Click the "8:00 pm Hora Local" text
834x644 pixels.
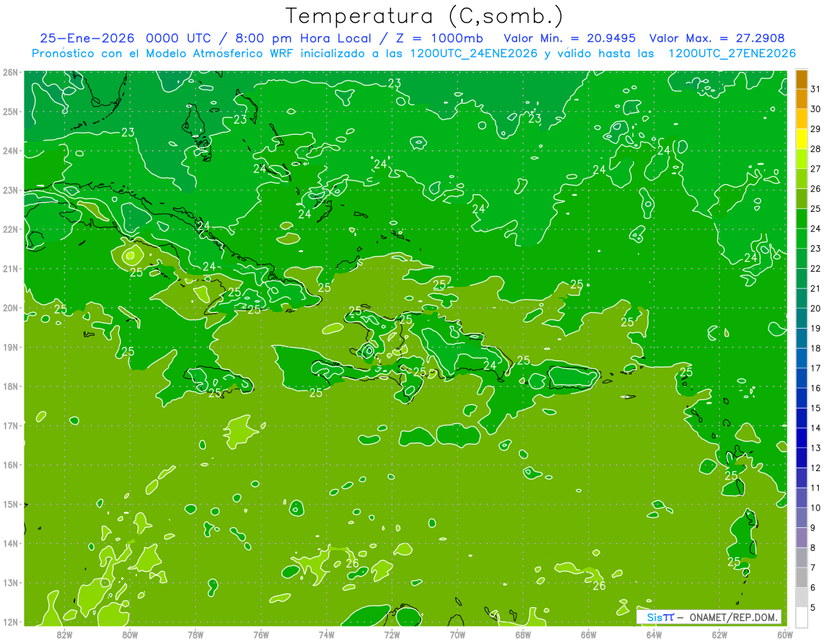pyautogui.click(x=304, y=38)
